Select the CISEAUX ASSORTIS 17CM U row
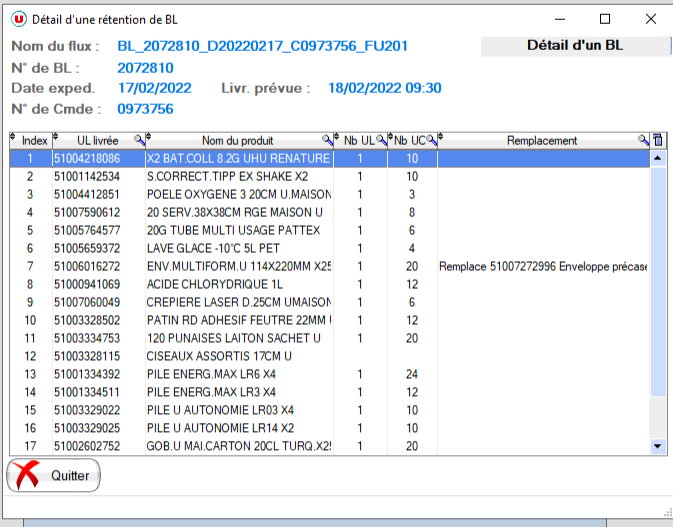The width and height of the screenshot is (673, 527). point(238,357)
